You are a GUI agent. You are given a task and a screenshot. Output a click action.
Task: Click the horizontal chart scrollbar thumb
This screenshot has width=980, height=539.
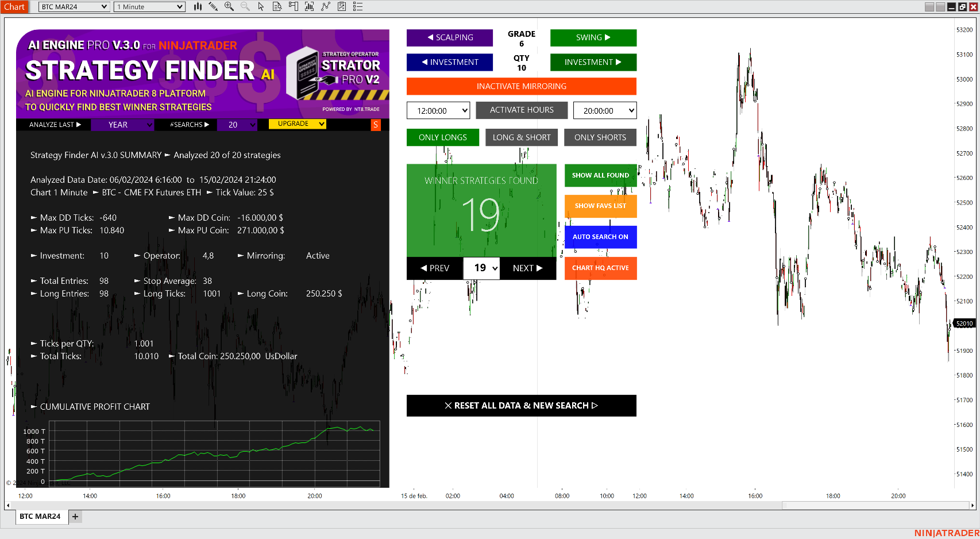pyautogui.click(x=875, y=506)
